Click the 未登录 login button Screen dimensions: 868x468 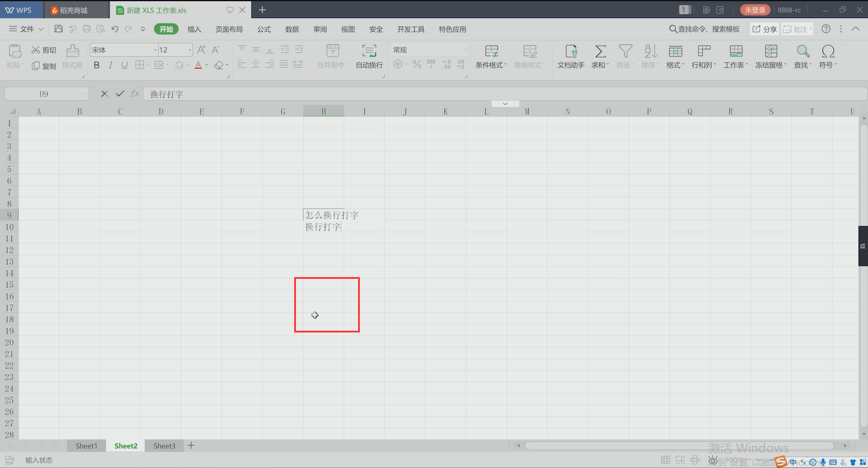[755, 10]
